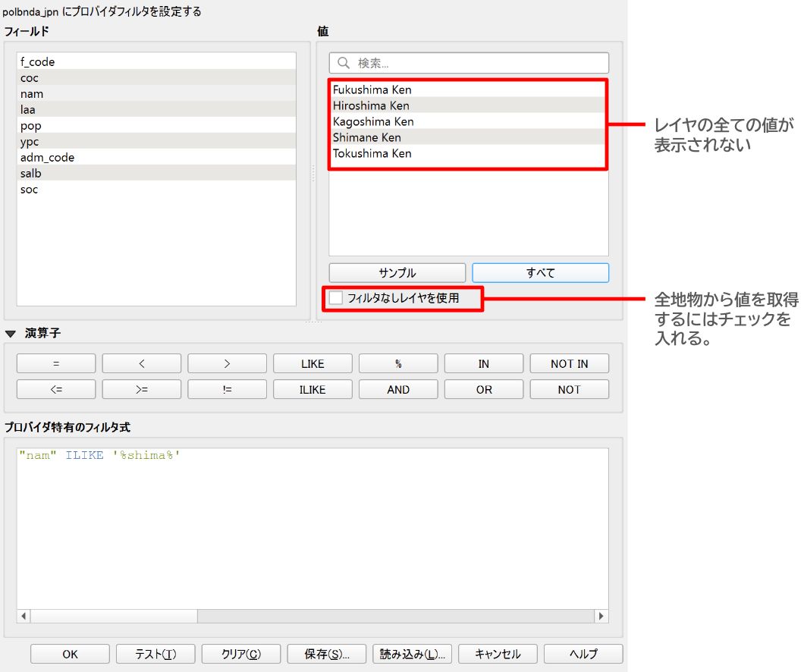Insert the LIKE operator
The width and height of the screenshot is (804, 672).
[x=312, y=363]
